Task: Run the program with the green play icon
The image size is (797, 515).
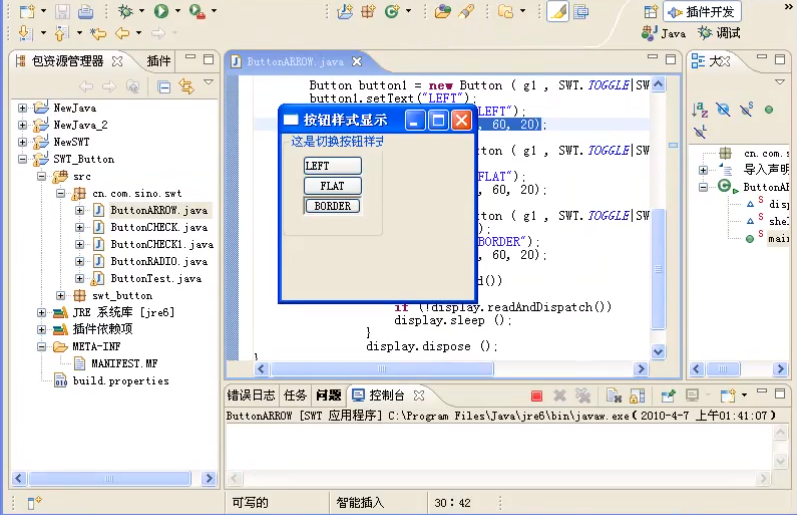Action: (x=161, y=12)
